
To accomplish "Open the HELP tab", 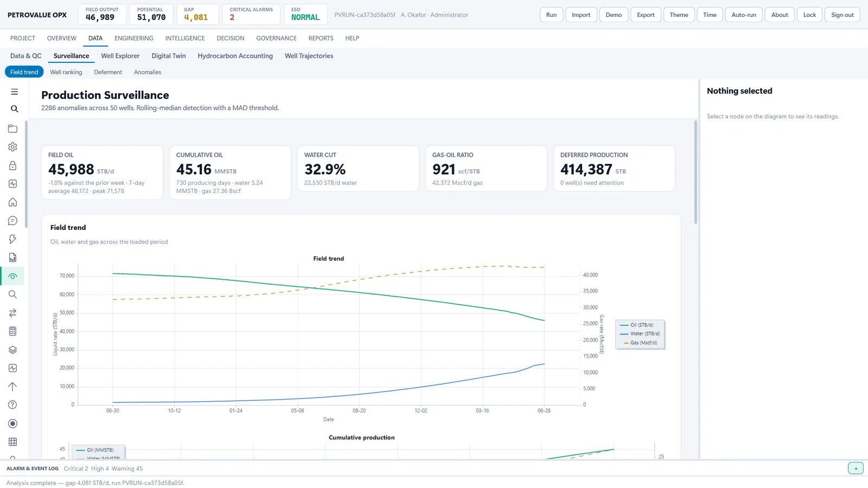I will (352, 38).
